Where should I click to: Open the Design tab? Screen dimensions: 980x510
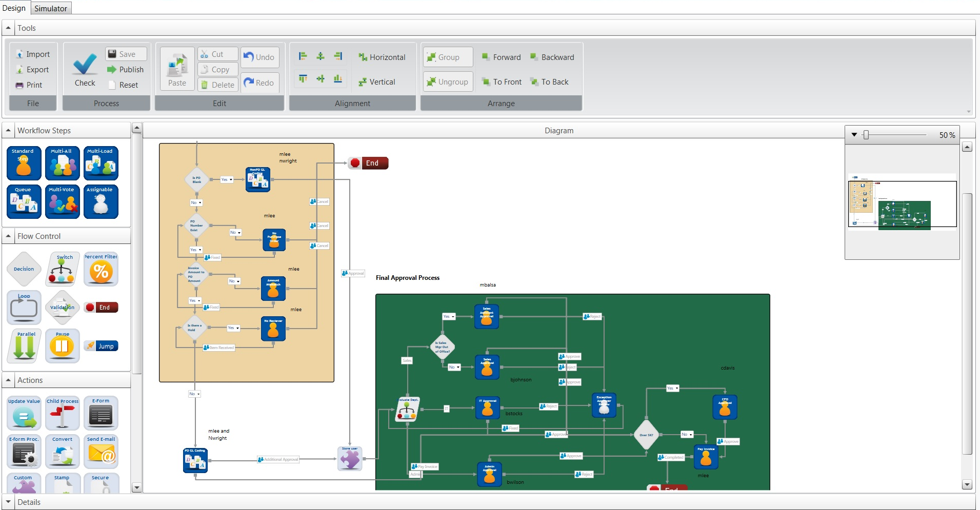tap(14, 8)
